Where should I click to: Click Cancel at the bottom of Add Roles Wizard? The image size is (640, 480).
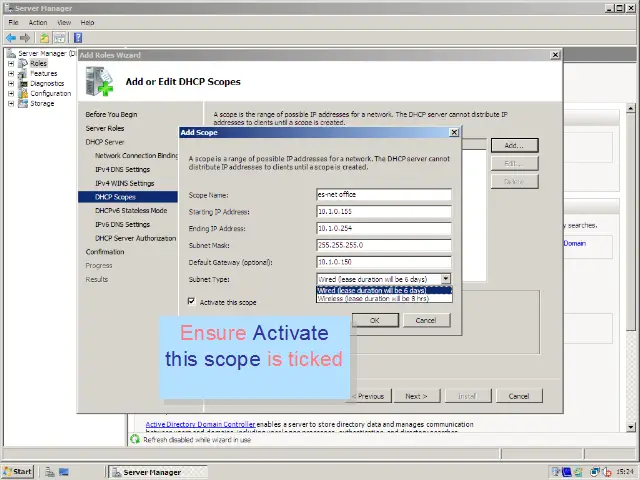pos(519,396)
